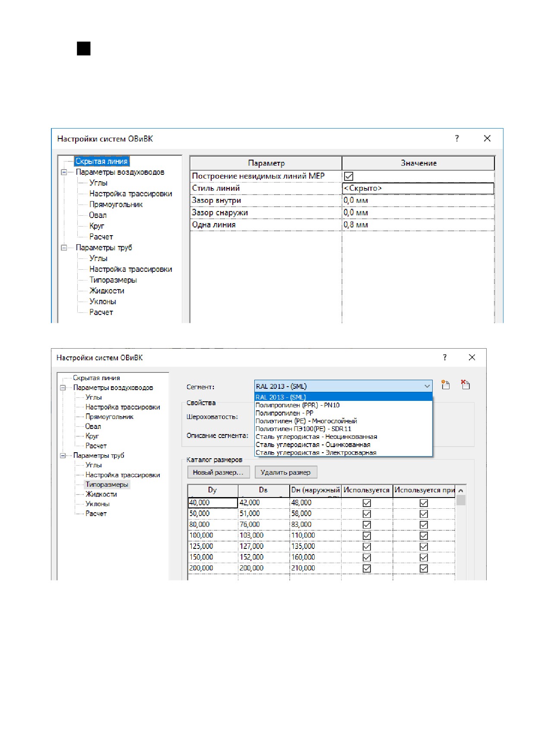Screen dimensions: 535x756
Task: Click the help question mark in top dialog
Action: [x=457, y=138]
